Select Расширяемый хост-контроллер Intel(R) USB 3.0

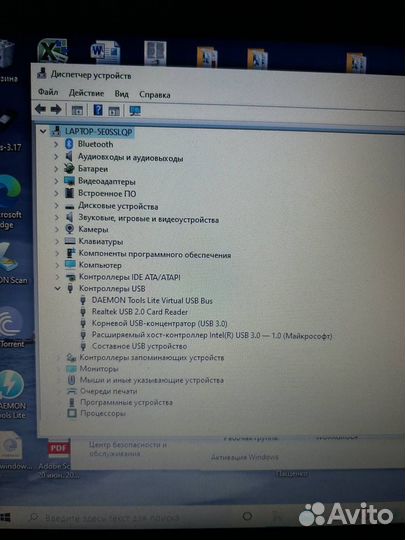click(x=212, y=335)
